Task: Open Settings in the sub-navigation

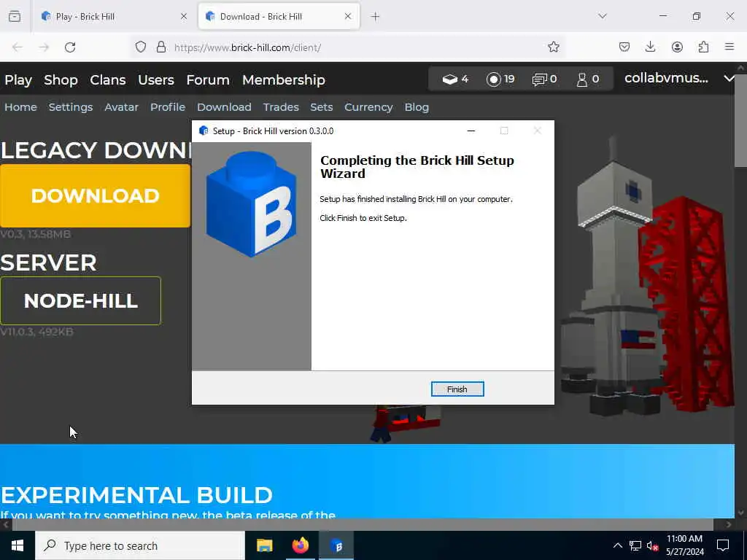Action: click(71, 107)
